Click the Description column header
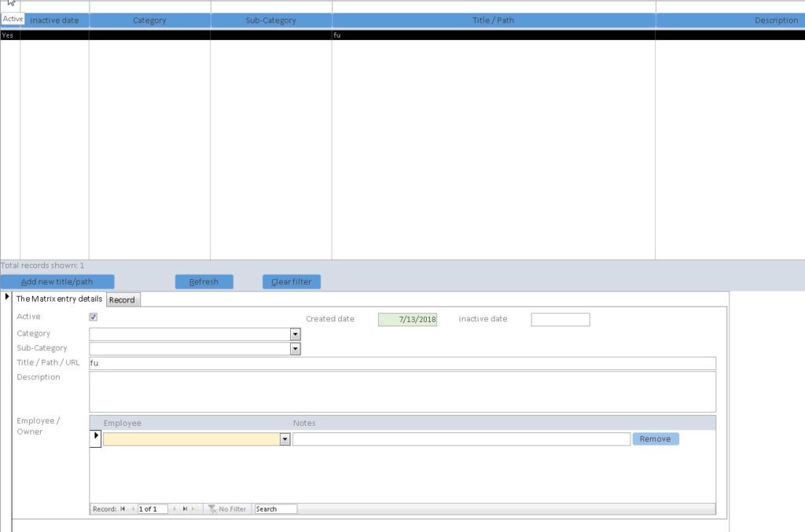 730,20
